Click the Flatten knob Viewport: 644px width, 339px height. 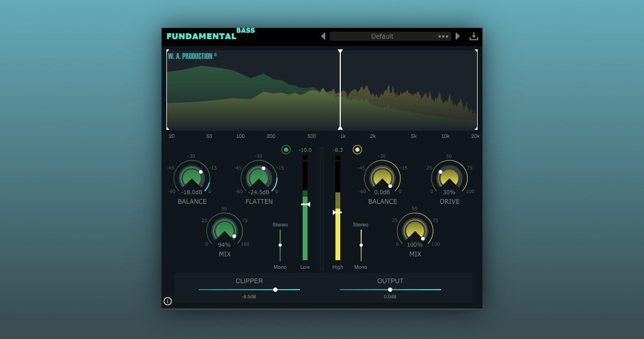point(259,177)
